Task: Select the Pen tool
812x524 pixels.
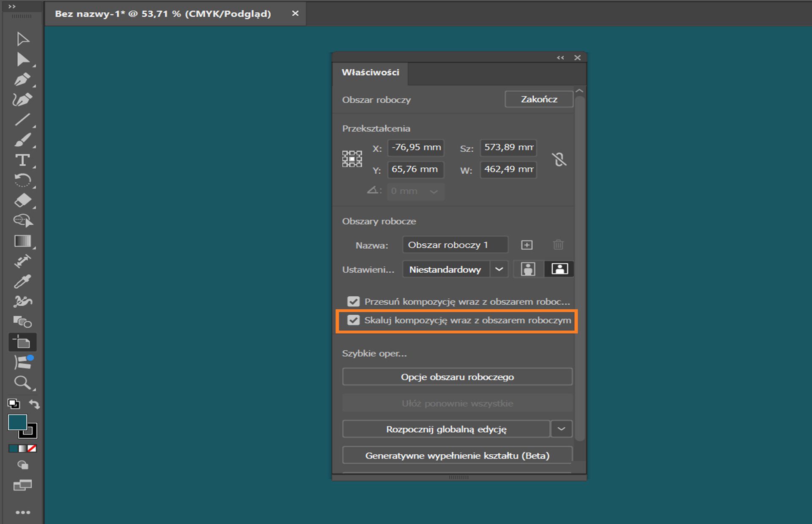Action: (x=23, y=79)
